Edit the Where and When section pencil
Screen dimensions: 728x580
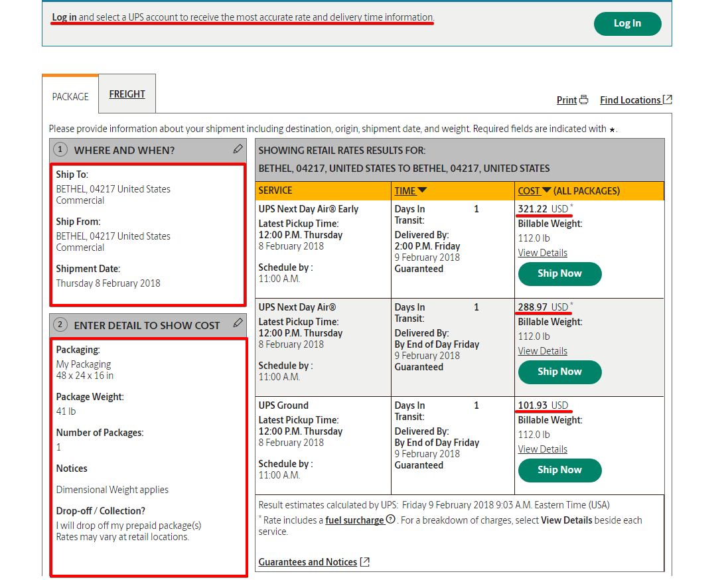238,149
